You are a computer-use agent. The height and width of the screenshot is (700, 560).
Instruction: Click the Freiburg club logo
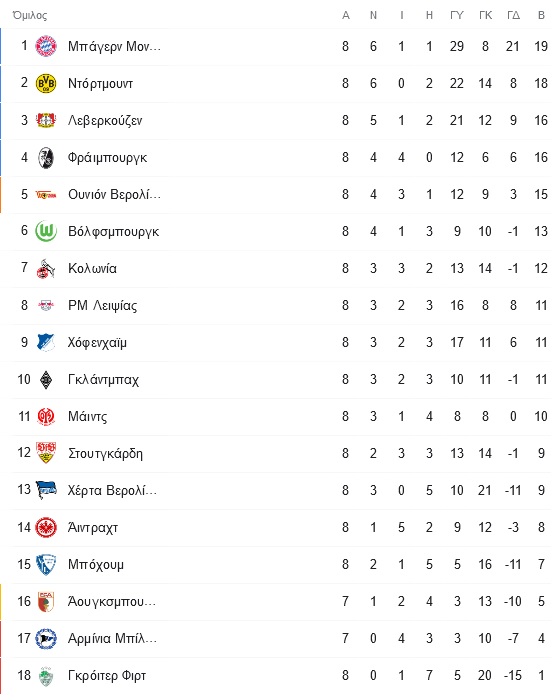(46, 157)
